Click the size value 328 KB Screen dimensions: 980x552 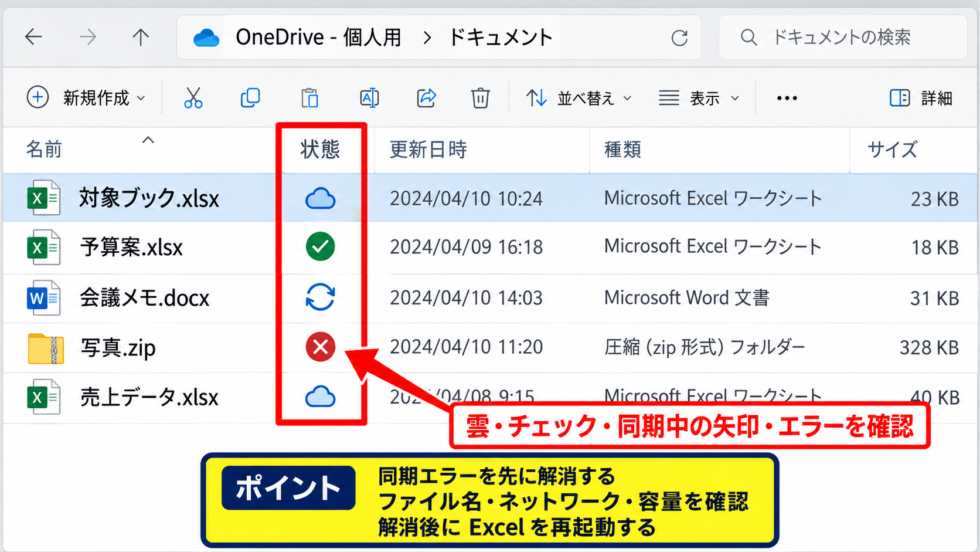click(929, 348)
